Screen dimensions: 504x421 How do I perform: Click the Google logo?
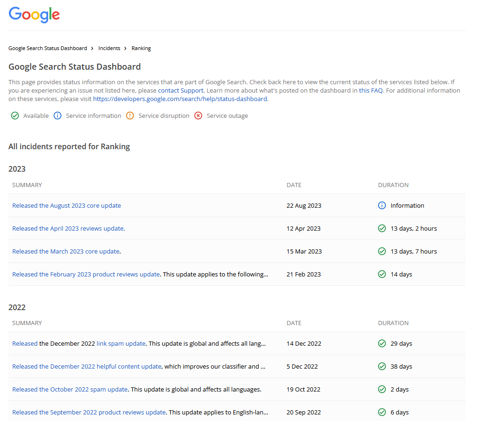(x=34, y=15)
